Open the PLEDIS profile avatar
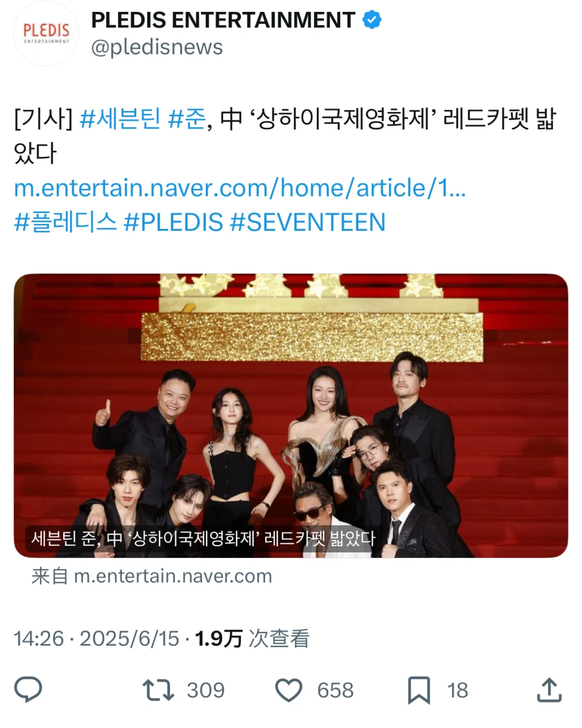This screenshot has width=582, height=728. [46, 33]
